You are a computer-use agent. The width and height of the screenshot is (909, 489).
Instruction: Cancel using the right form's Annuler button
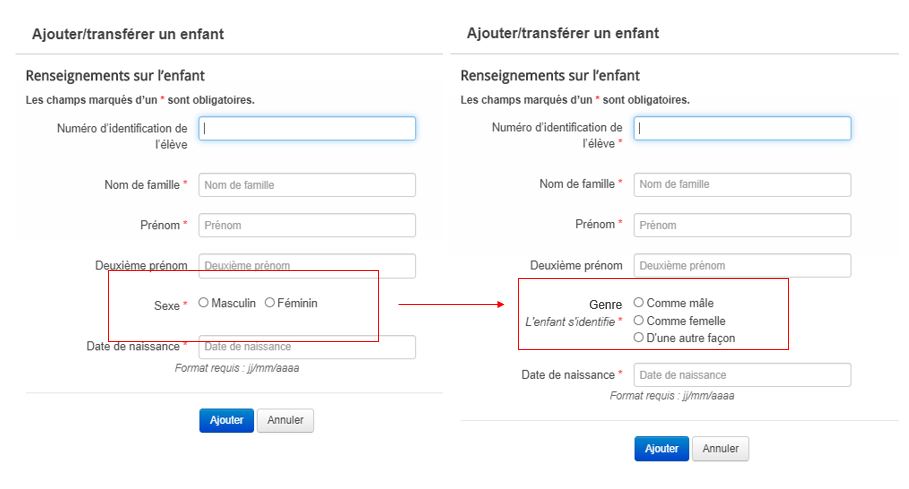pos(721,448)
